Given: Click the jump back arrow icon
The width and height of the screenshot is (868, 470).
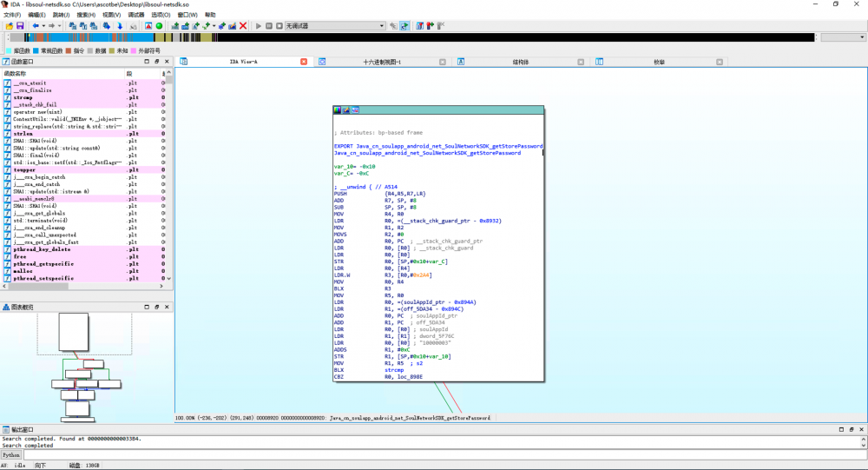Looking at the screenshot, I should tap(36, 26).
